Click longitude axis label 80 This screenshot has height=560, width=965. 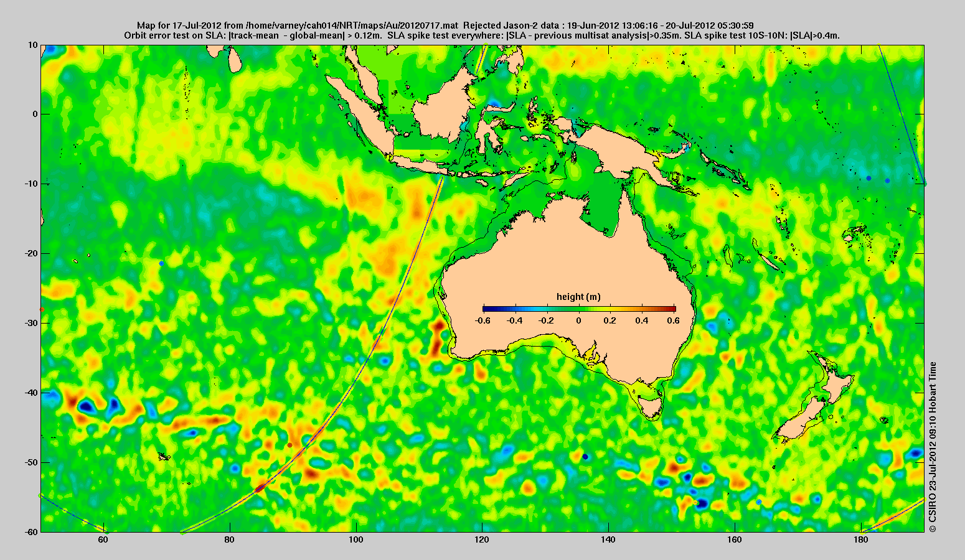pyautogui.click(x=230, y=540)
